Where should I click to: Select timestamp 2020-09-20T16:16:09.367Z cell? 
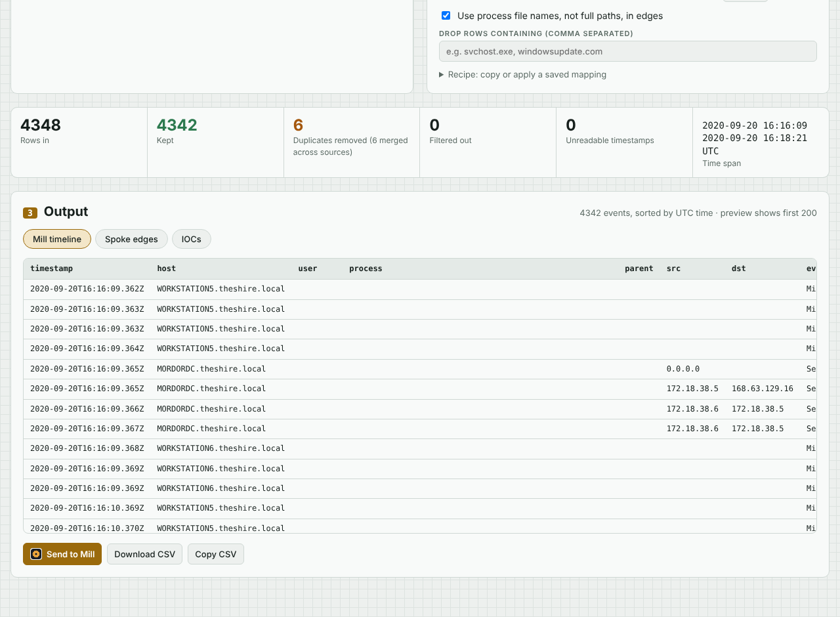87,429
